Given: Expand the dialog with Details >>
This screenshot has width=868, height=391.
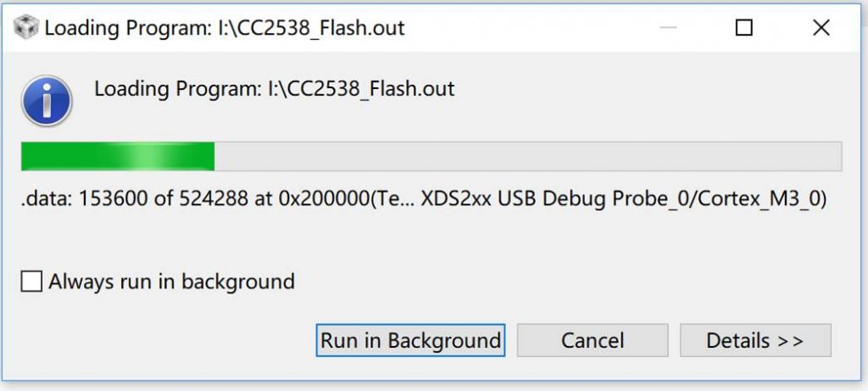Looking at the screenshot, I should coord(754,341).
